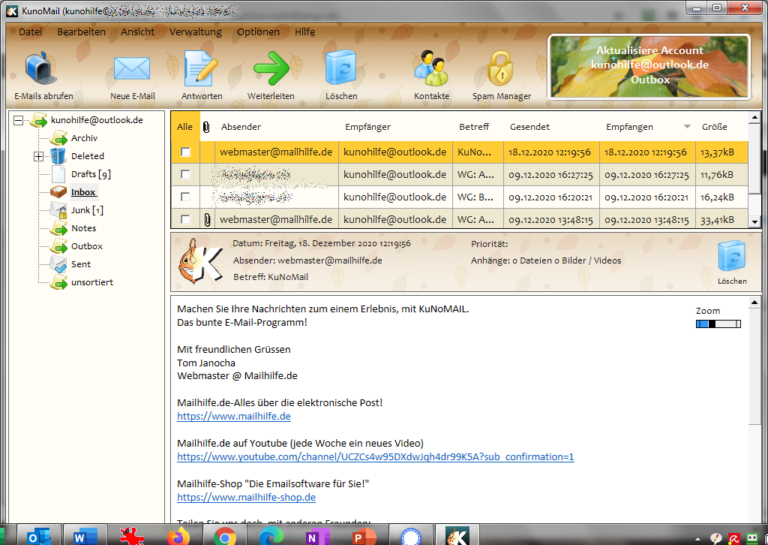
Task: Delete message via preview pane Löschen icon
Action: 731,257
